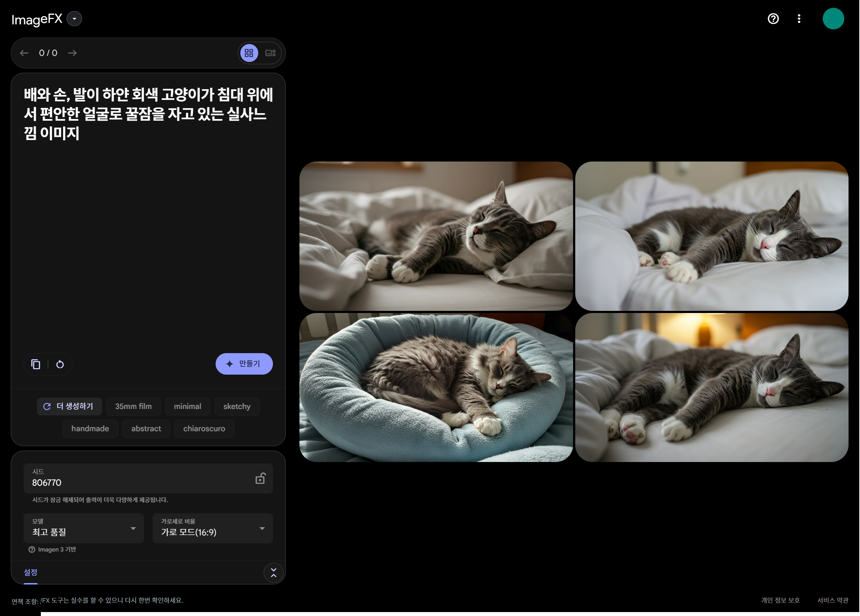Click the 더 생성하기 button
Screen dimensions: 860x616
click(x=69, y=406)
